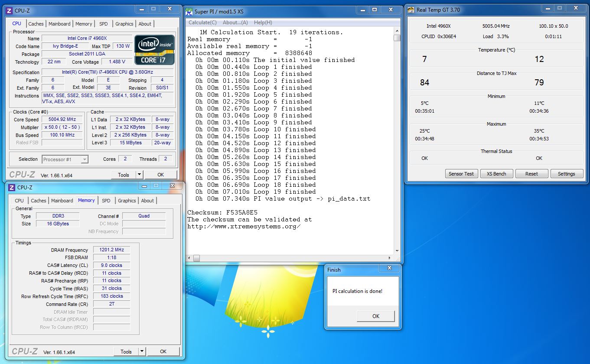Click Command Rate 2T value field
The height and width of the screenshot is (364, 590).
[x=111, y=304]
